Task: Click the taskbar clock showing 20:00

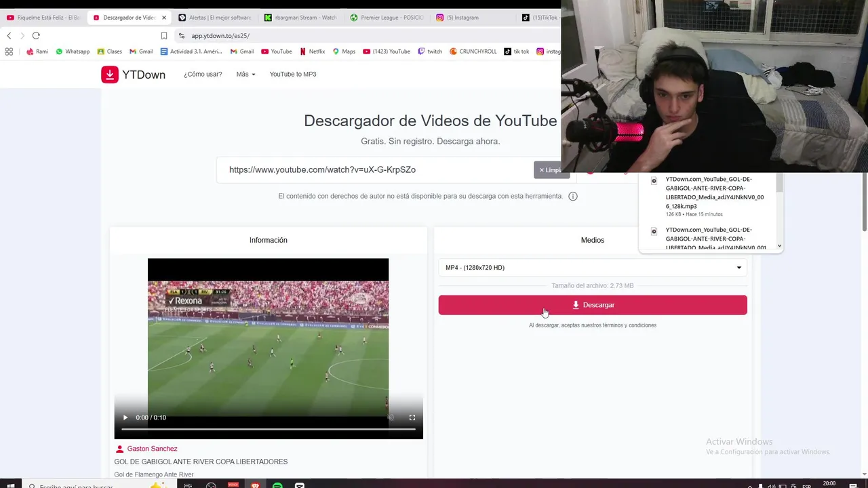Action: 829,485
